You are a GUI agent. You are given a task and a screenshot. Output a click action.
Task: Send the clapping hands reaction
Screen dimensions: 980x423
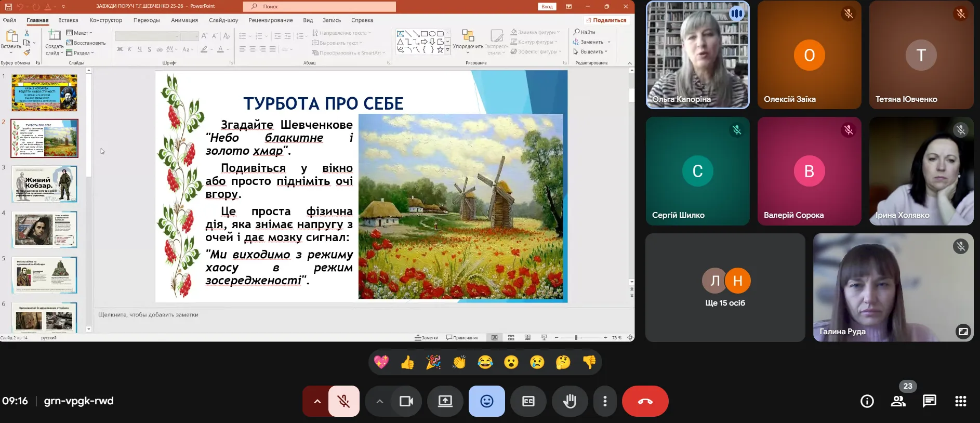[x=459, y=362]
